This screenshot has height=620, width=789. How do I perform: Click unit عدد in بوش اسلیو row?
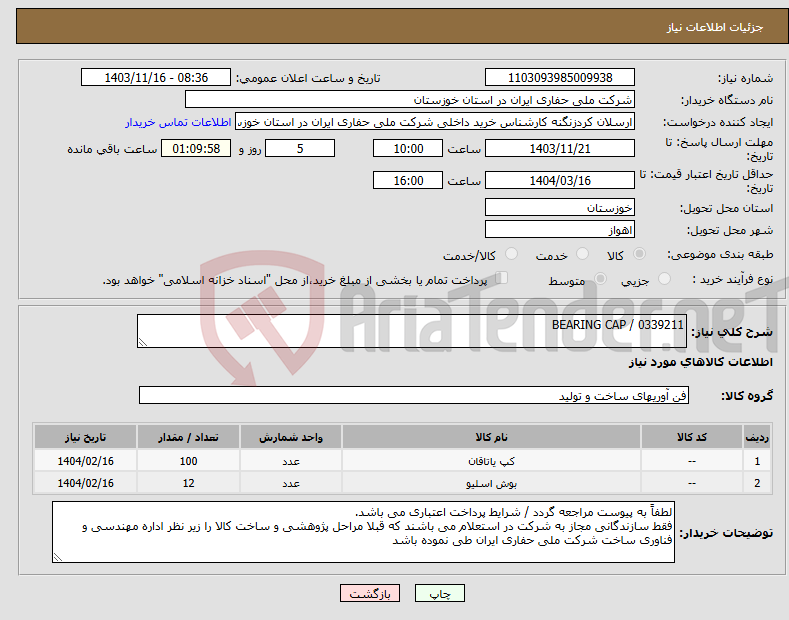pyautogui.click(x=291, y=483)
